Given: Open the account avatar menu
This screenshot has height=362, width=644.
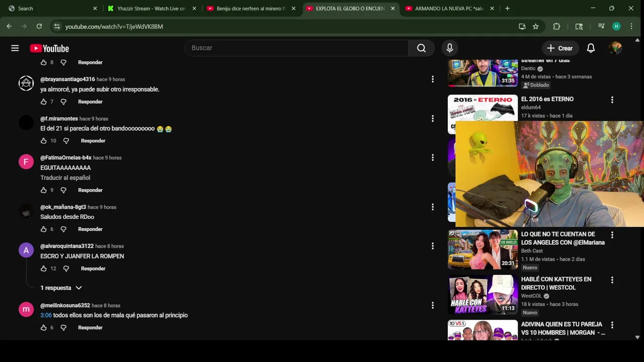Looking at the screenshot, I should (615, 48).
